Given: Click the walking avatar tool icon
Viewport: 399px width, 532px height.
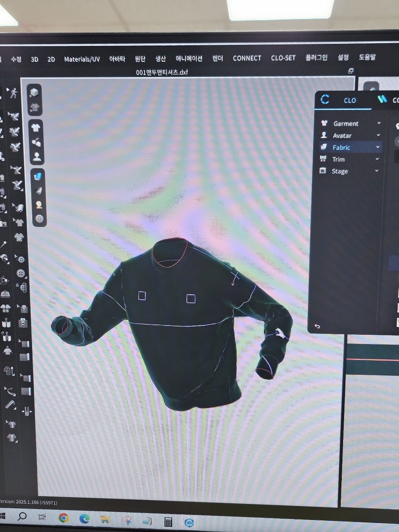Looking at the screenshot, I should click(13, 93).
